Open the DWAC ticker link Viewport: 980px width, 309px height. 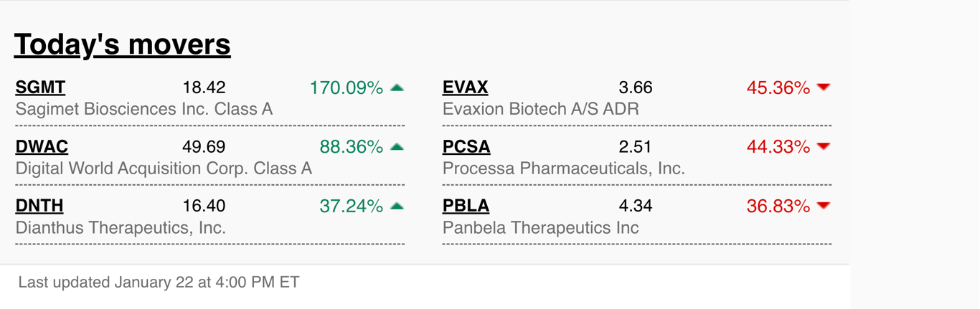click(42, 147)
